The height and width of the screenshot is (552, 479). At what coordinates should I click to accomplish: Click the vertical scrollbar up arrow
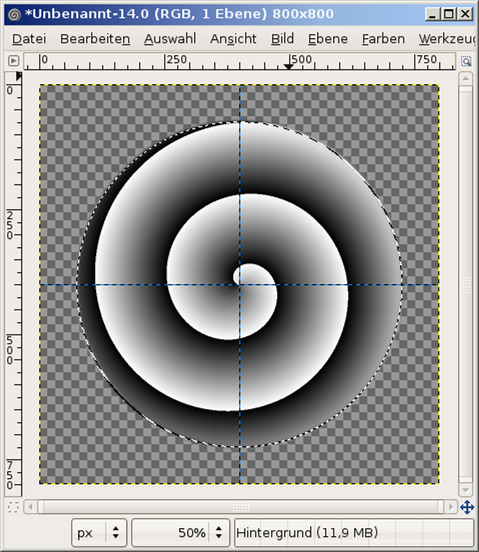pos(466,78)
